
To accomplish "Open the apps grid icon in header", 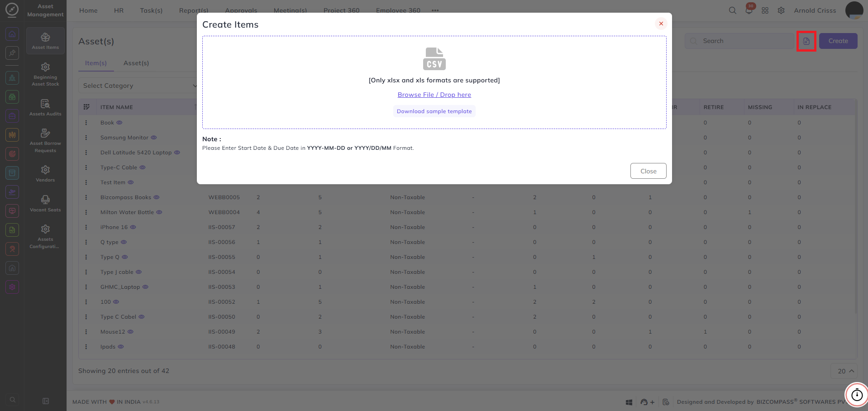I will click(x=765, y=10).
